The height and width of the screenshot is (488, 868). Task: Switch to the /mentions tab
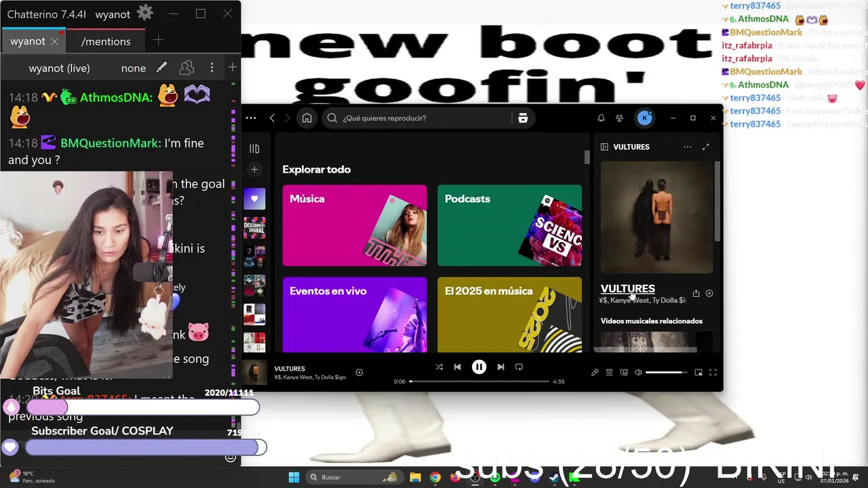tap(106, 41)
